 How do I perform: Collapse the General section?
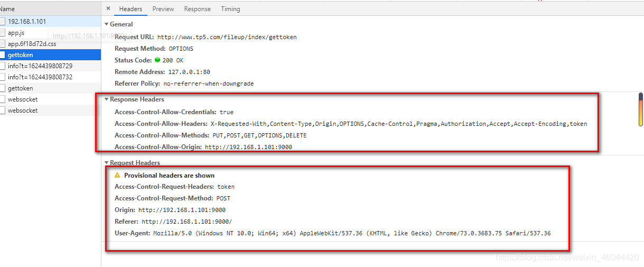click(x=106, y=24)
